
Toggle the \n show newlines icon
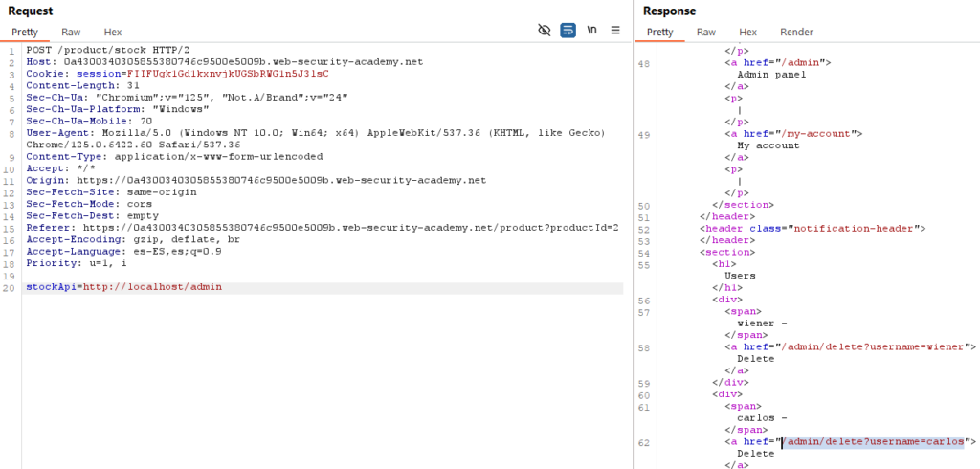pyautogui.click(x=591, y=30)
